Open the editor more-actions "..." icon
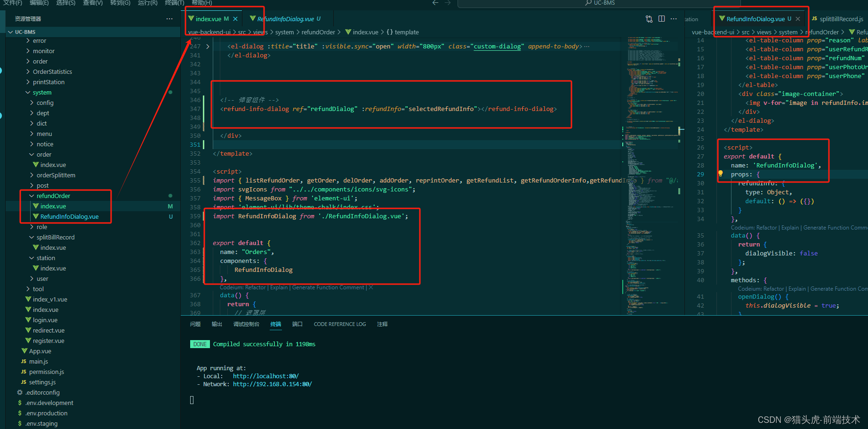Image resolution: width=868 pixels, height=429 pixels. tap(674, 19)
